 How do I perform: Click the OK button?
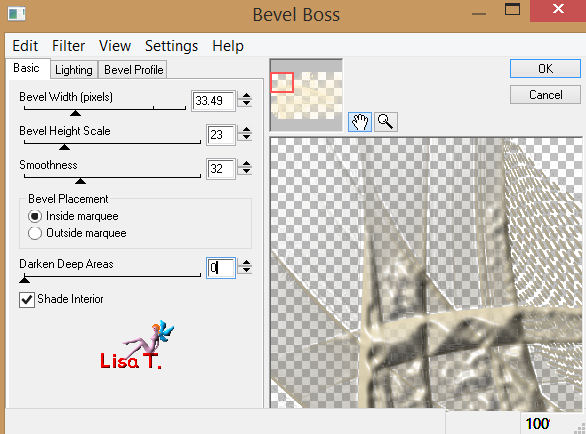[545, 69]
